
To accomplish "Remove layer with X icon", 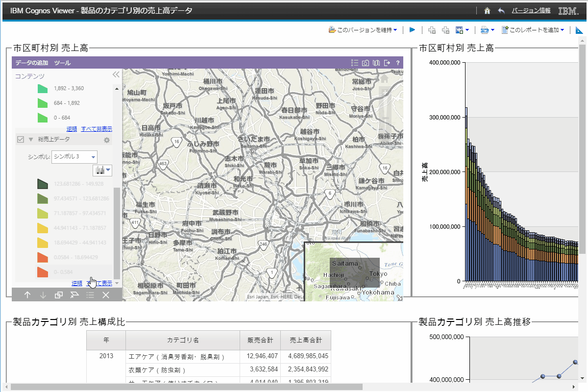I will (106, 294).
